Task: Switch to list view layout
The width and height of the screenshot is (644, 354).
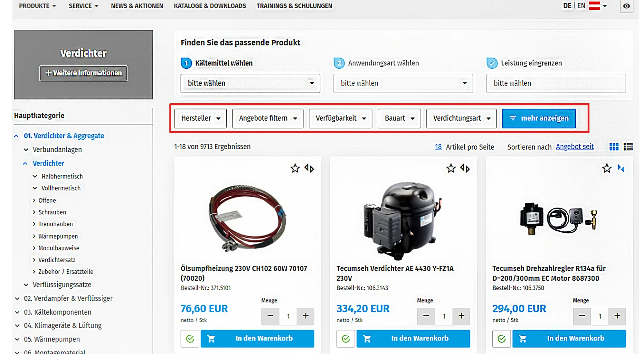Action: point(628,147)
